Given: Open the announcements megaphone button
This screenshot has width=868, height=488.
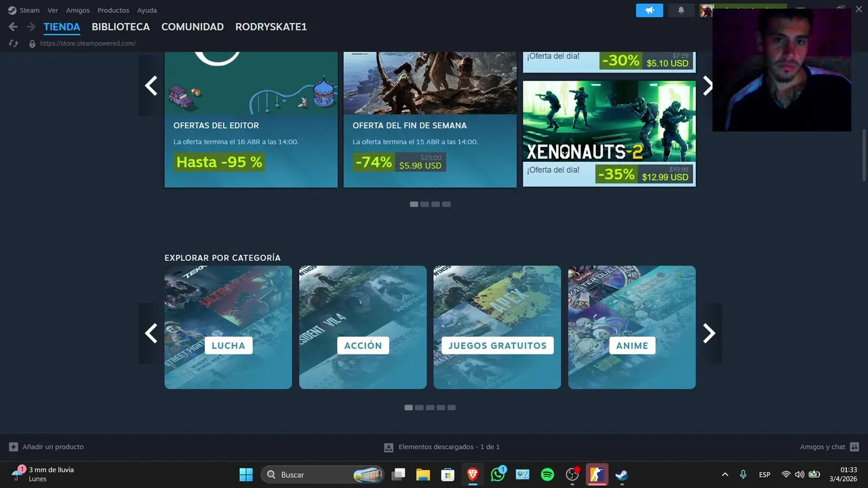Looking at the screenshot, I should pyautogui.click(x=650, y=10).
